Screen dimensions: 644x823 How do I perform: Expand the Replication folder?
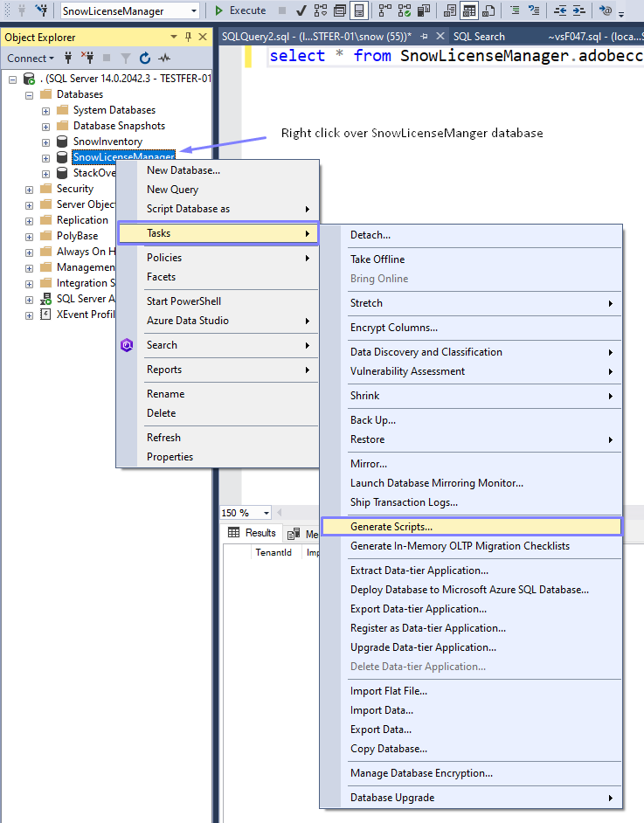tap(30, 221)
